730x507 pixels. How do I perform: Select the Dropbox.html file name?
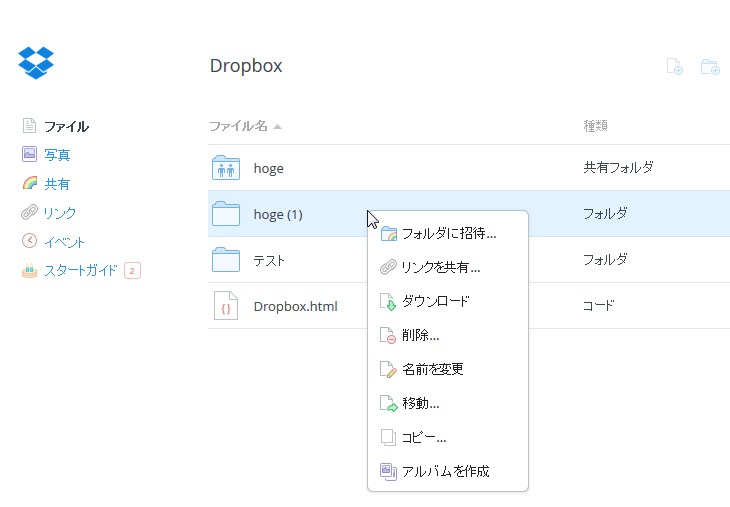[296, 306]
